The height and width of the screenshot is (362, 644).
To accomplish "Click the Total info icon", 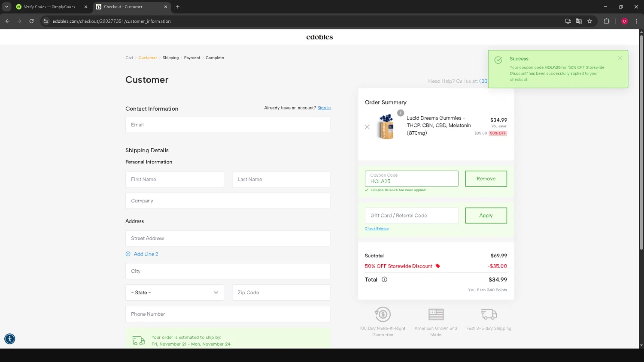I will click(x=384, y=279).
